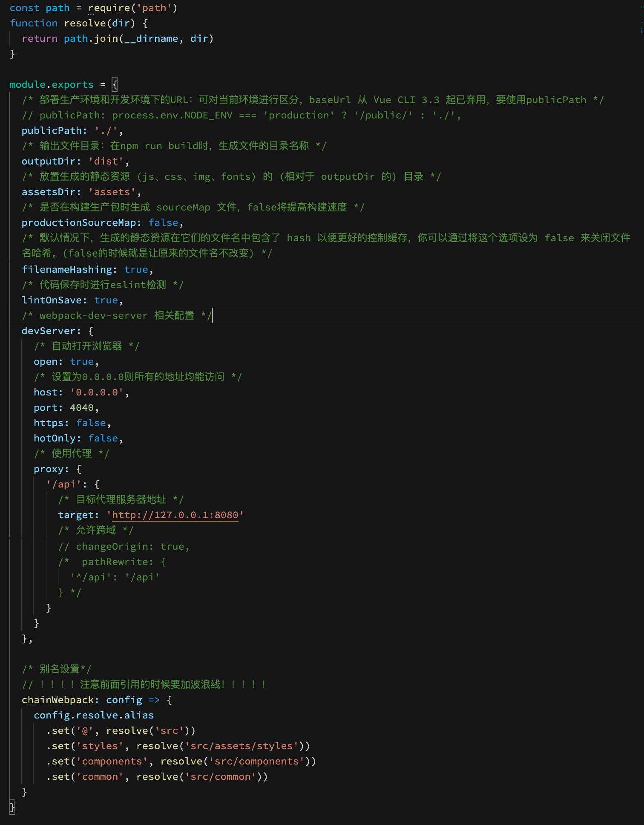Viewport: 644px width, 825px height.
Task: Click the '/* webpack-dev-server 相关配置 */' comment
Action: pyautogui.click(x=117, y=315)
